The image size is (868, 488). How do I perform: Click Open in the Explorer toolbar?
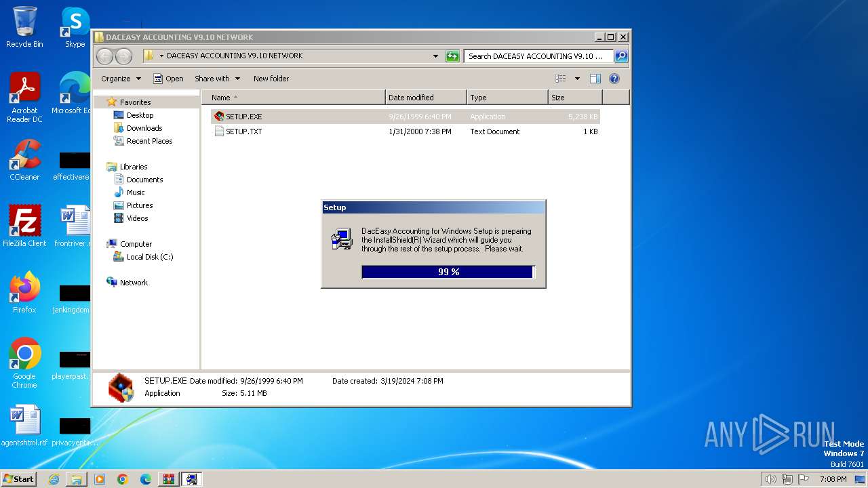168,79
